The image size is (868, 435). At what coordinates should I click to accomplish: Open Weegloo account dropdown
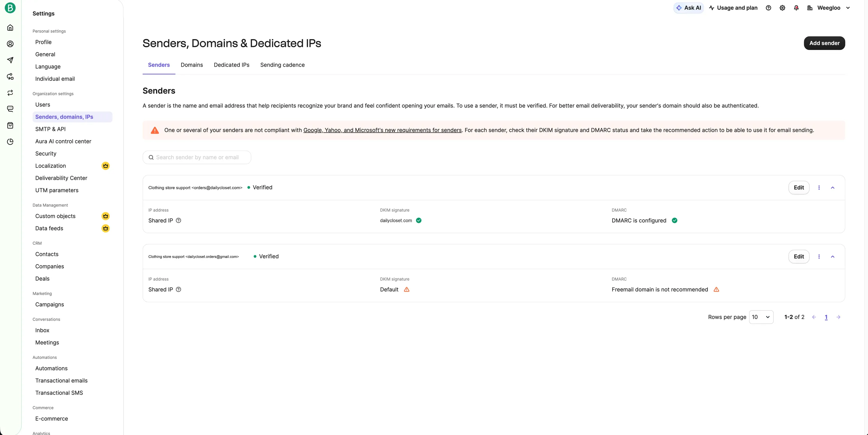pos(829,8)
